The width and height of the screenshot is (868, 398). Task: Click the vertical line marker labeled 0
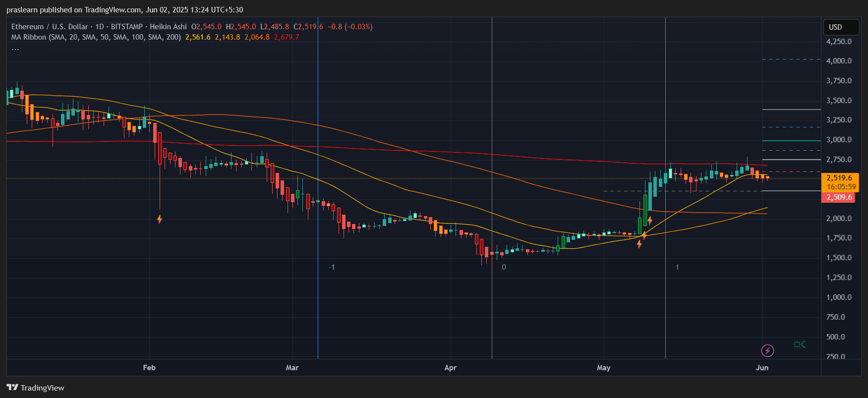(x=504, y=267)
